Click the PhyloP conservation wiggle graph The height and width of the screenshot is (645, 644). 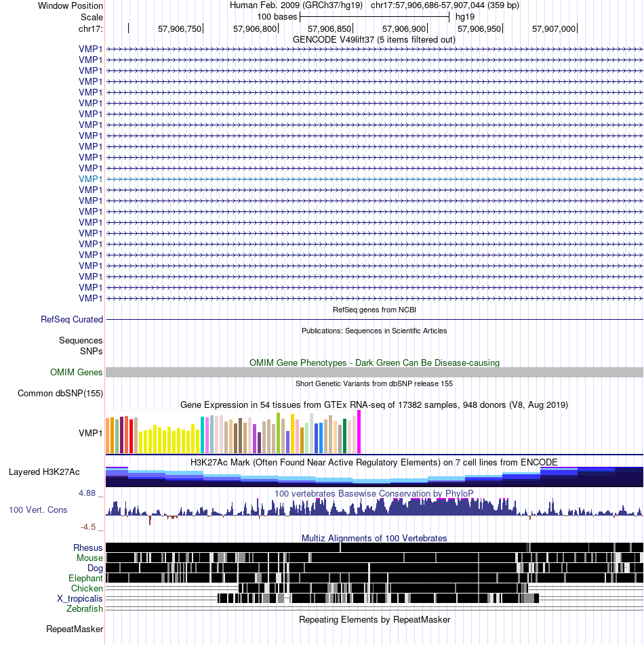[374, 510]
